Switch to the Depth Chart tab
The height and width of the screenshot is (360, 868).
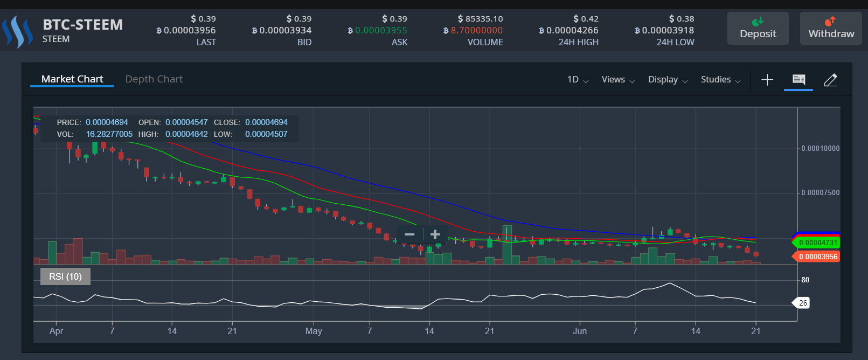tap(154, 79)
